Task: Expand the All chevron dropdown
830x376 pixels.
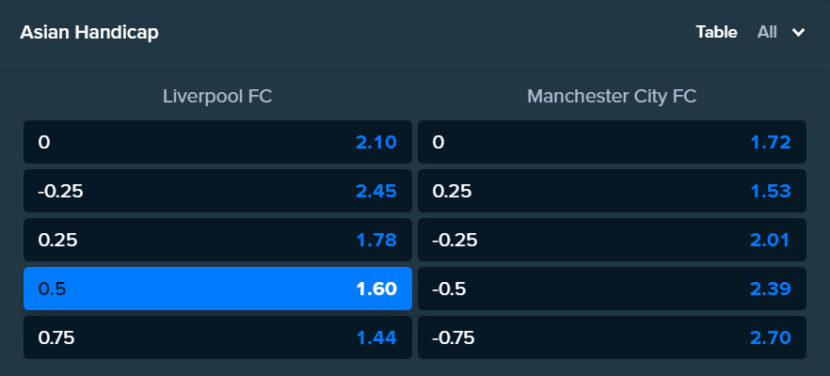Action: (x=798, y=33)
